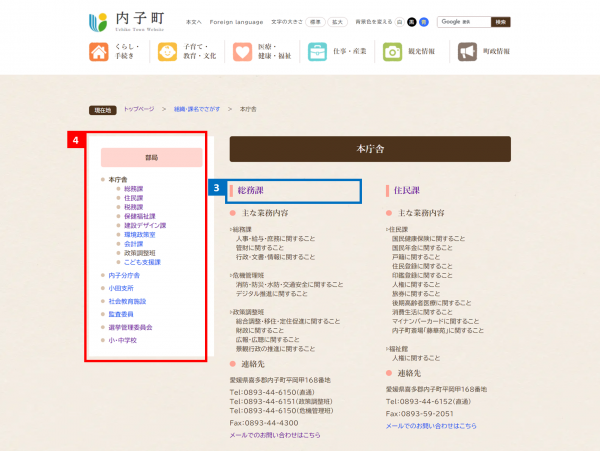Screen dimensions: 600x451
Task: Jump to 本文へ skip link
Action: [194, 22]
